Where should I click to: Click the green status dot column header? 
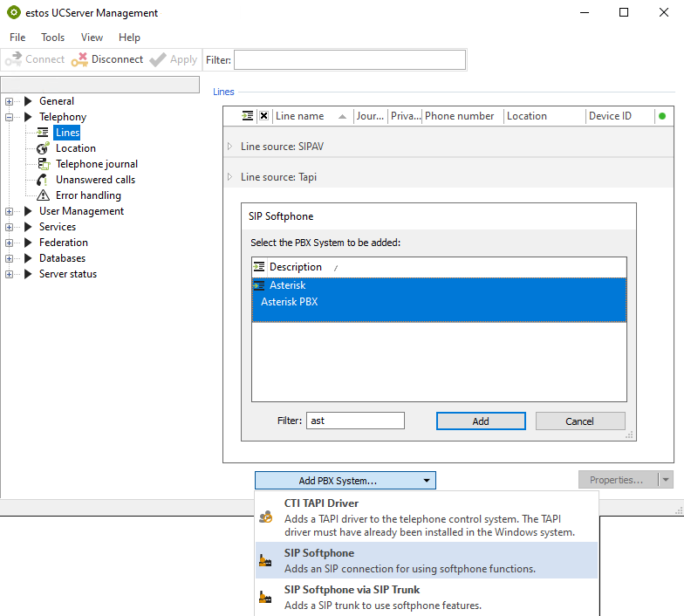point(662,116)
